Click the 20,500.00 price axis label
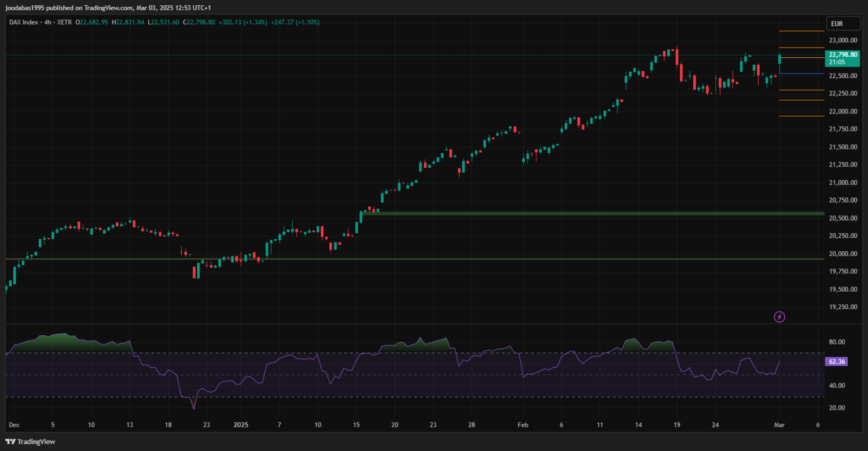Viewport: 868px width, 451px height. (x=843, y=218)
